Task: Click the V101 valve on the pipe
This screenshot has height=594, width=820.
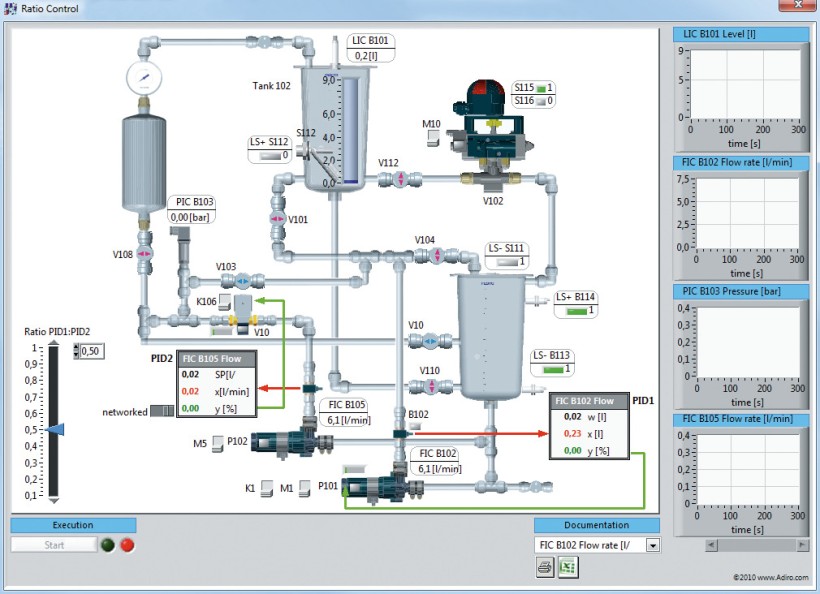Action: pos(277,218)
